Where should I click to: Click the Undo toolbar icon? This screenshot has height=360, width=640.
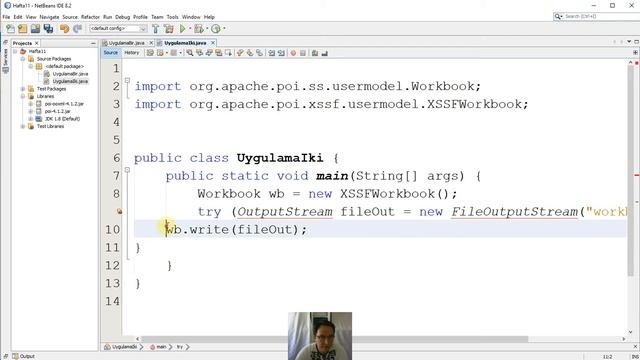pyautogui.click(x=64, y=29)
